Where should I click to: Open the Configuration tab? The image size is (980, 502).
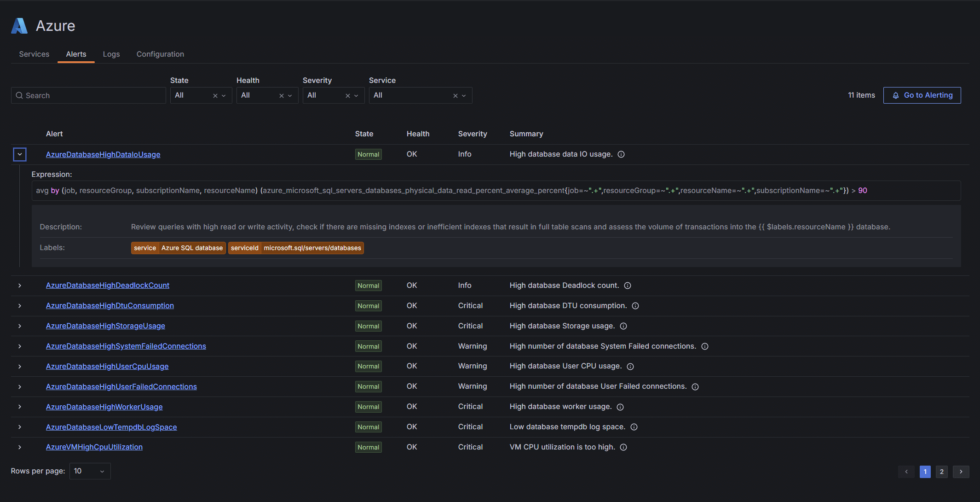point(160,54)
